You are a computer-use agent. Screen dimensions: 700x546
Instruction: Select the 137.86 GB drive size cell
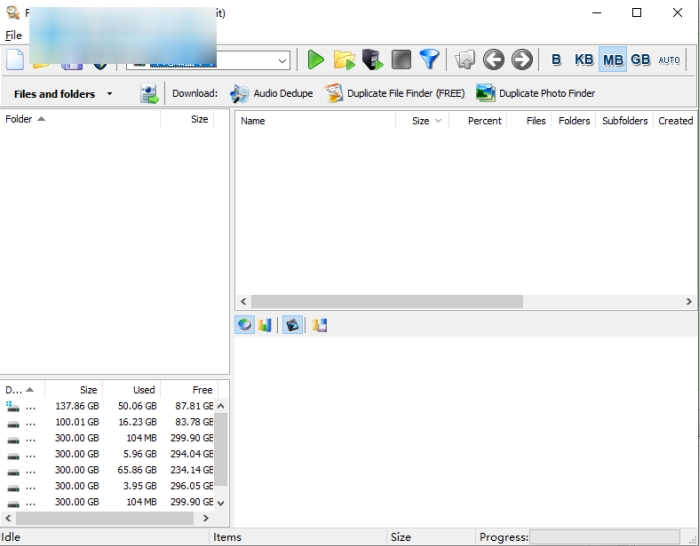pyautogui.click(x=77, y=406)
